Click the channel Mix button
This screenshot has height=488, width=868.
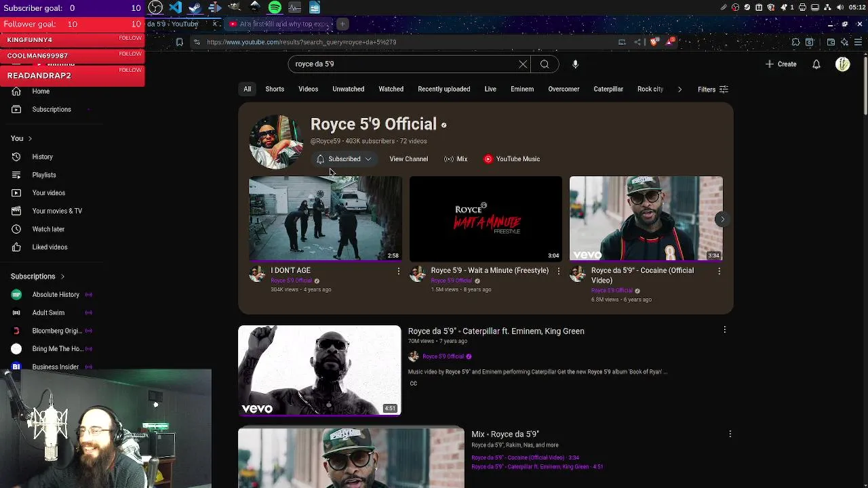point(456,159)
